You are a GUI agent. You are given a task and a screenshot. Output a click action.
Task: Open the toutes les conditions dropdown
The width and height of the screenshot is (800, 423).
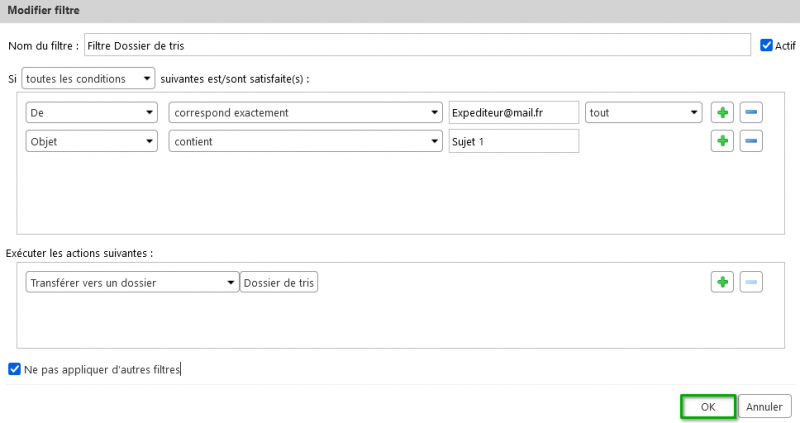pyautogui.click(x=88, y=79)
